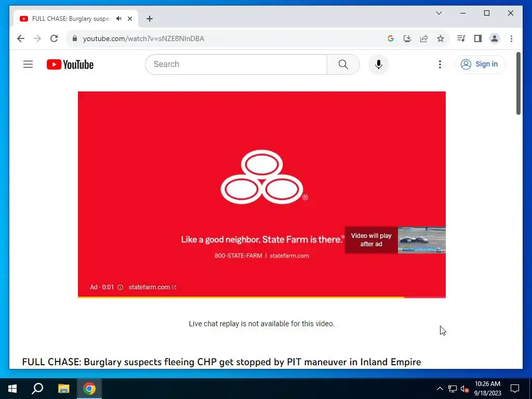The width and height of the screenshot is (532, 399).
Task: Open Chrome customize three-dot menu
Action: (x=511, y=38)
